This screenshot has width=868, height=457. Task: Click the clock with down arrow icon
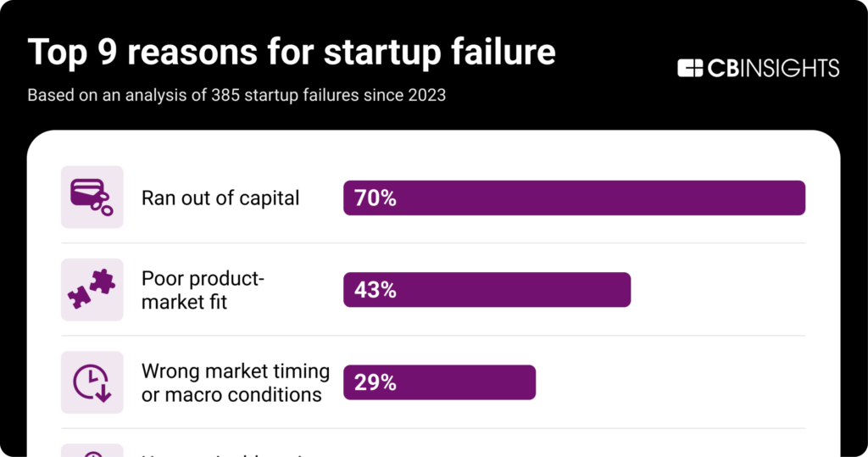(92, 382)
